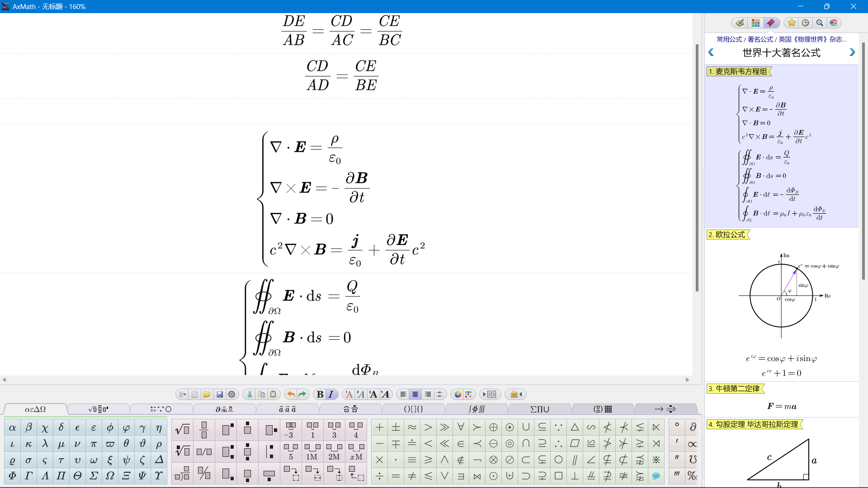Save the document with the floppy disk icon

(220, 394)
